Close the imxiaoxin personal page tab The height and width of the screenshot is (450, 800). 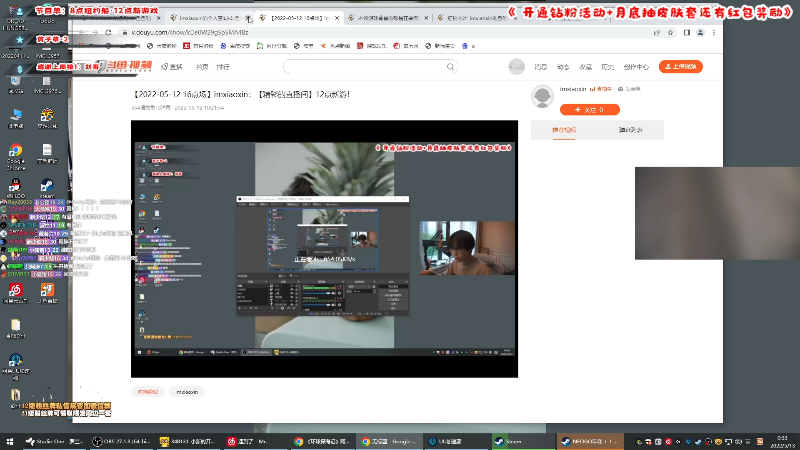pos(248,18)
